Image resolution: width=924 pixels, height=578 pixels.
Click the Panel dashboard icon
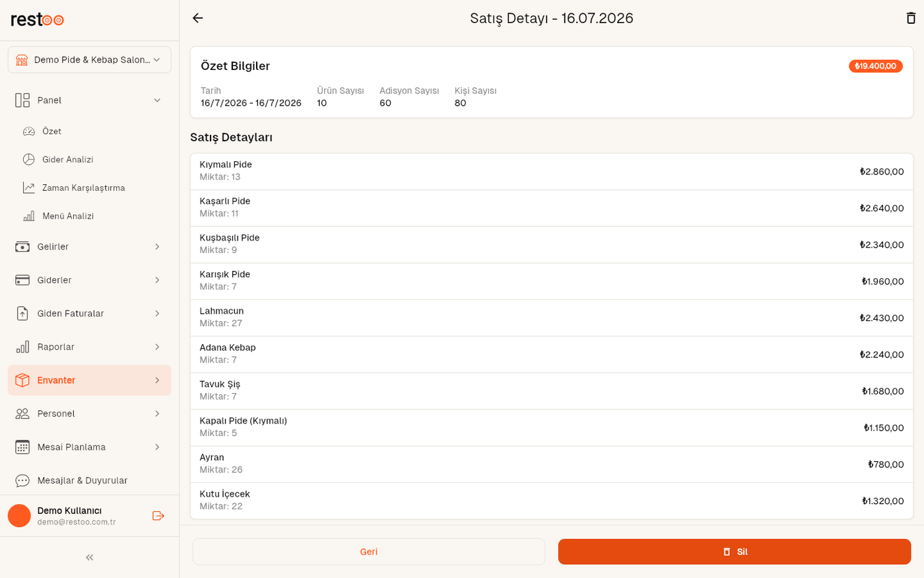(x=22, y=100)
